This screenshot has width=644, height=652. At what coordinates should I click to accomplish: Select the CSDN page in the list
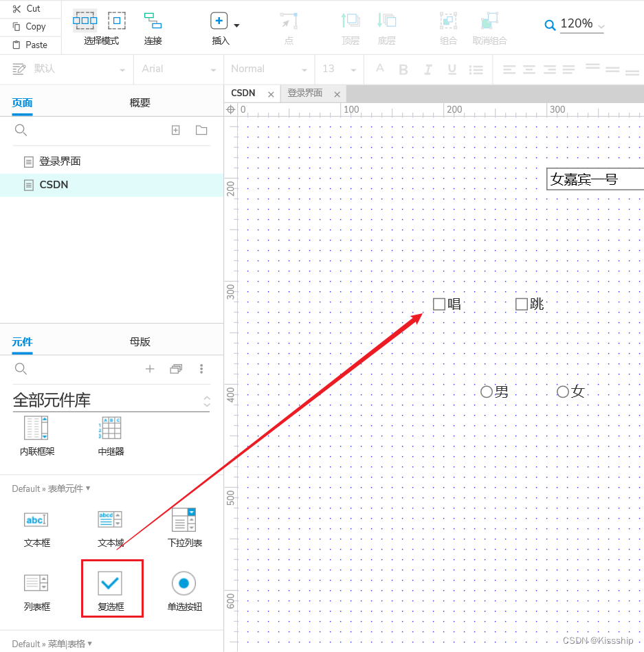[x=111, y=185]
